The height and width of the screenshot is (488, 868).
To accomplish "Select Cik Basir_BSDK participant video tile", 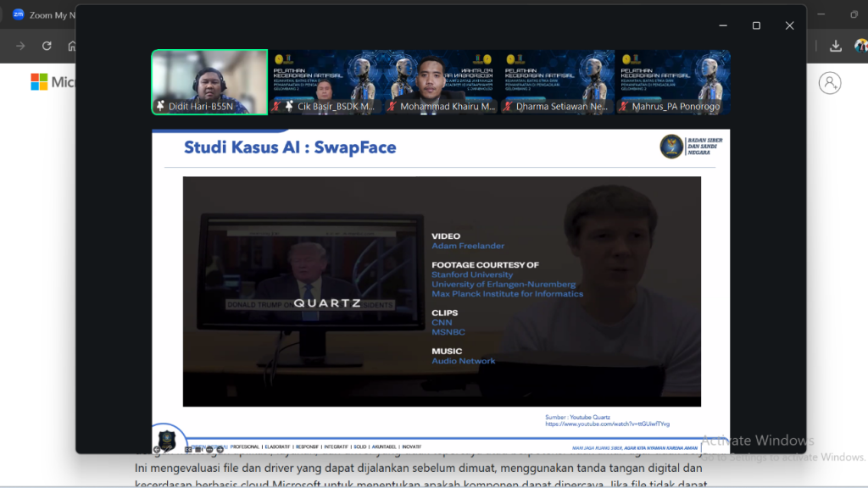I will (x=325, y=82).
